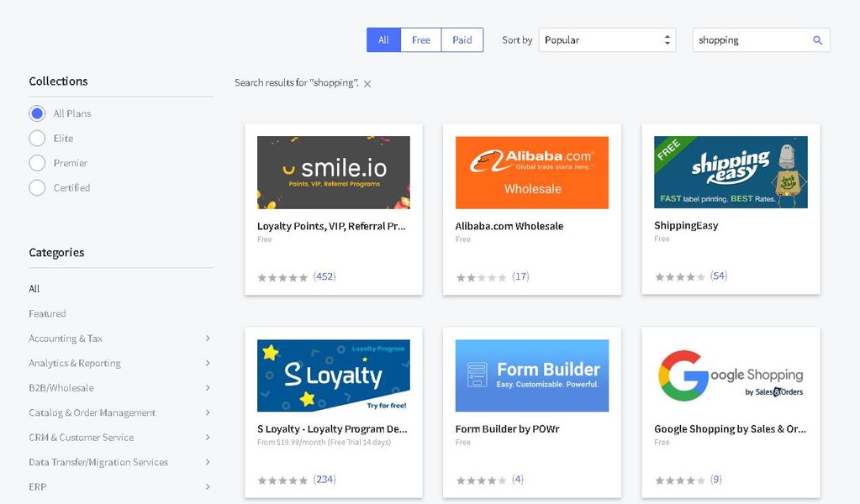
Task: Click the (9) review count
Action: [715, 480]
